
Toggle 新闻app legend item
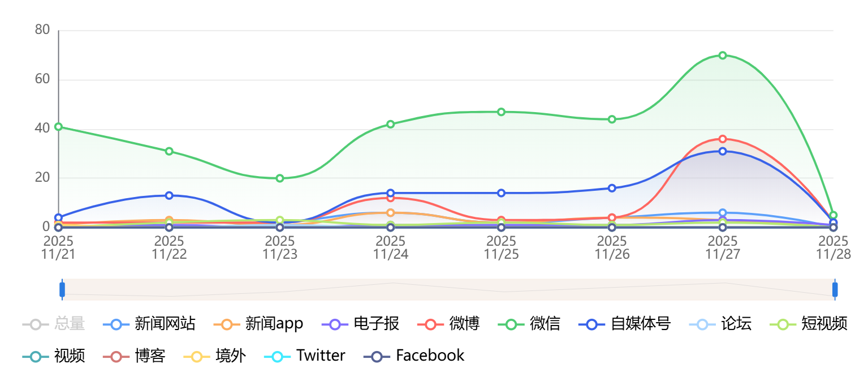[260, 324]
